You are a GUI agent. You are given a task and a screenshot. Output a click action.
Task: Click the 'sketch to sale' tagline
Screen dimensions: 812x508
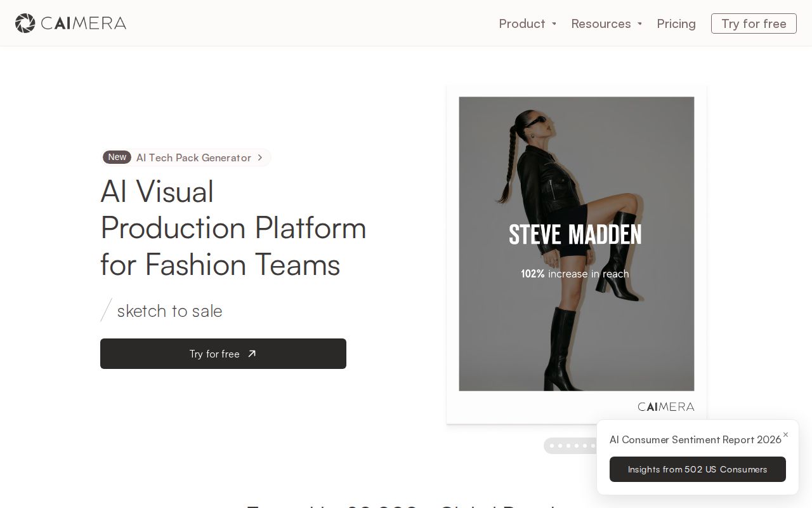click(x=169, y=311)
